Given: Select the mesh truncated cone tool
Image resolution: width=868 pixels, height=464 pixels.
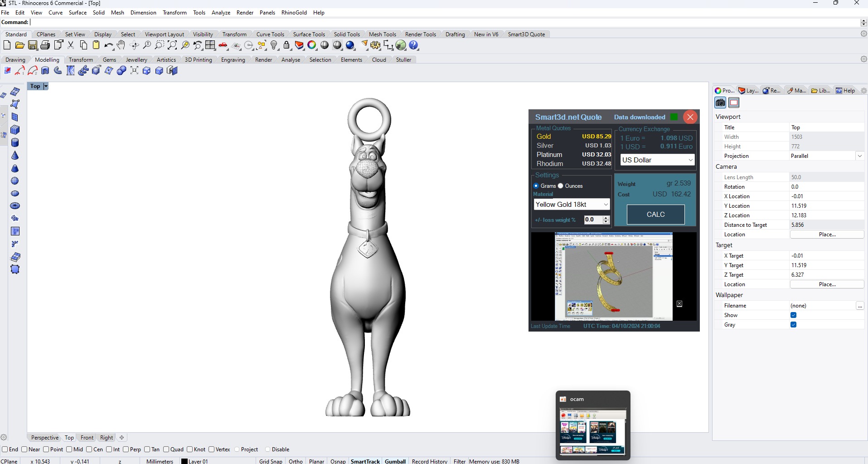Looking at the screenshot, I should tap(15, 168).
